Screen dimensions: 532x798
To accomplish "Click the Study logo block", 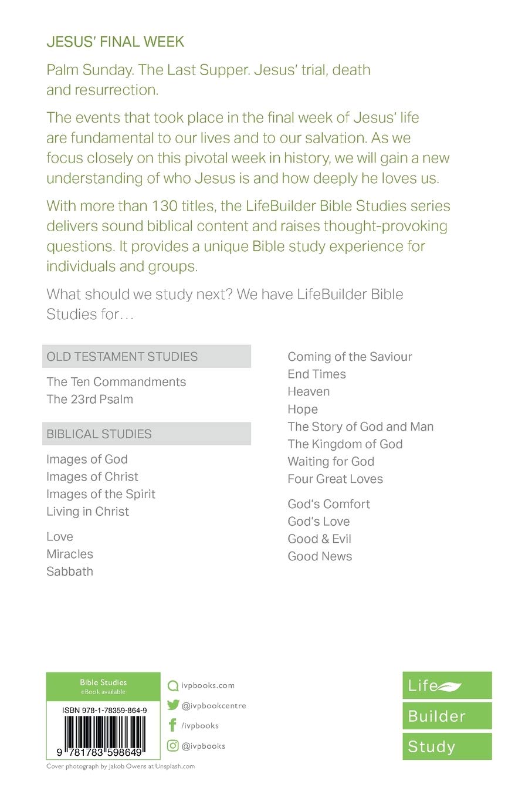I will click(447, 746).
